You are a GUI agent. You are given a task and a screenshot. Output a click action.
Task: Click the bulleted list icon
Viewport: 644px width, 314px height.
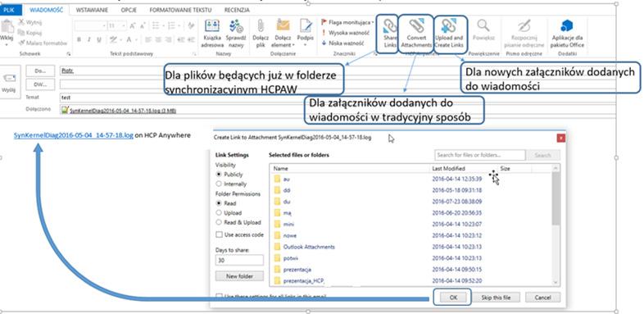click(x=155, y=26)
